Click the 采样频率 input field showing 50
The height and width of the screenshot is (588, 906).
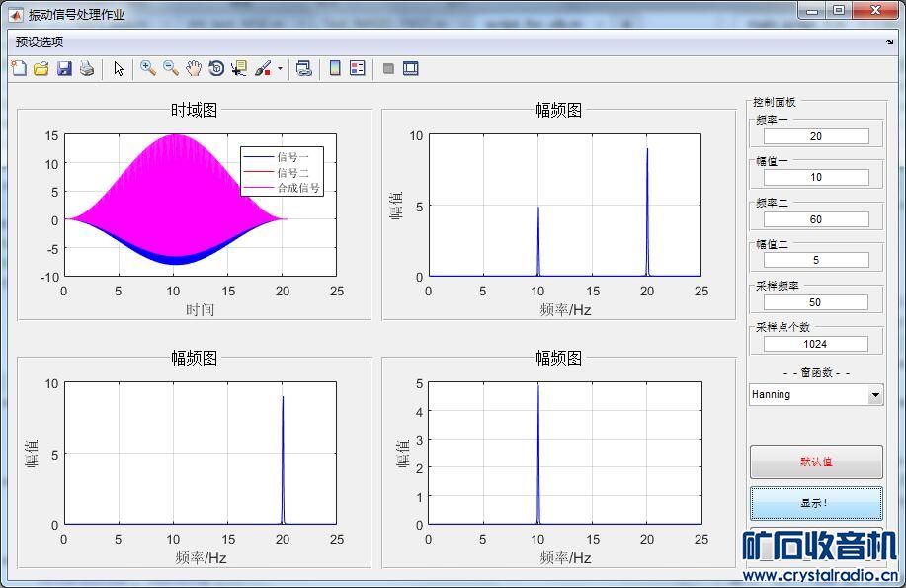pos(816,302)
